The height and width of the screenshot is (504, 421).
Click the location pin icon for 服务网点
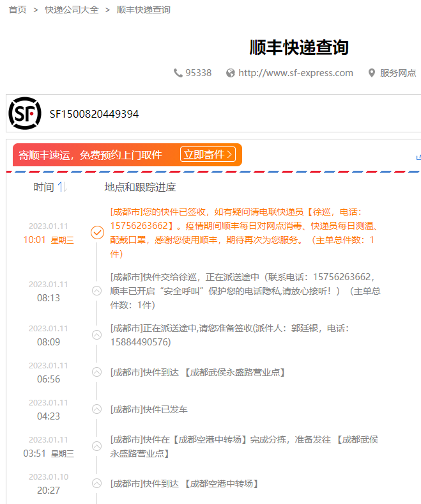(x=372, y=73)
